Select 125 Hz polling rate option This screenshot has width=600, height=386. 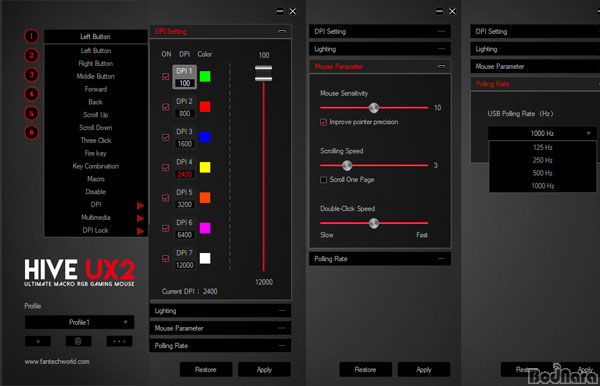click(x=542, y=148)
